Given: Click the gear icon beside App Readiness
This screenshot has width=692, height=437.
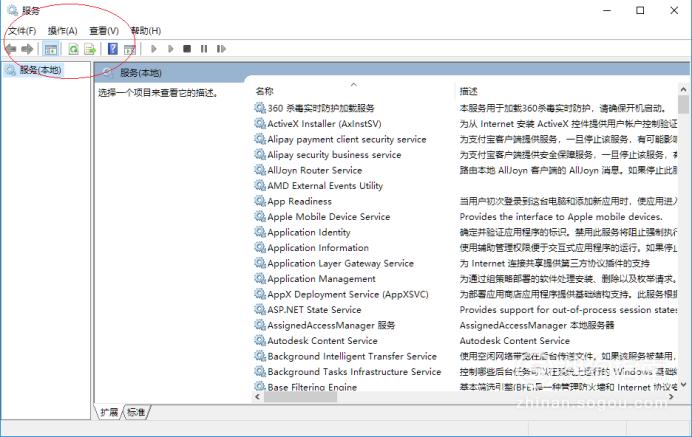Looking at the screenshot, I should [260, 201].
